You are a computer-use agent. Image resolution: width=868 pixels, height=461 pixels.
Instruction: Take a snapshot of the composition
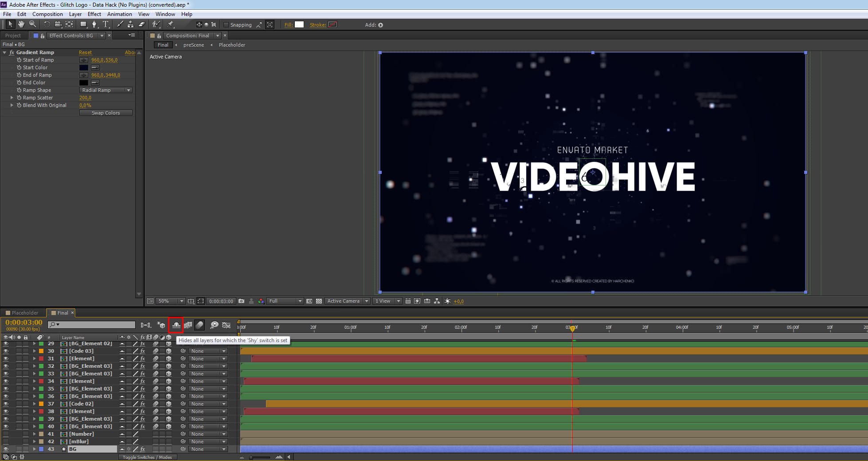coord(241,301)
